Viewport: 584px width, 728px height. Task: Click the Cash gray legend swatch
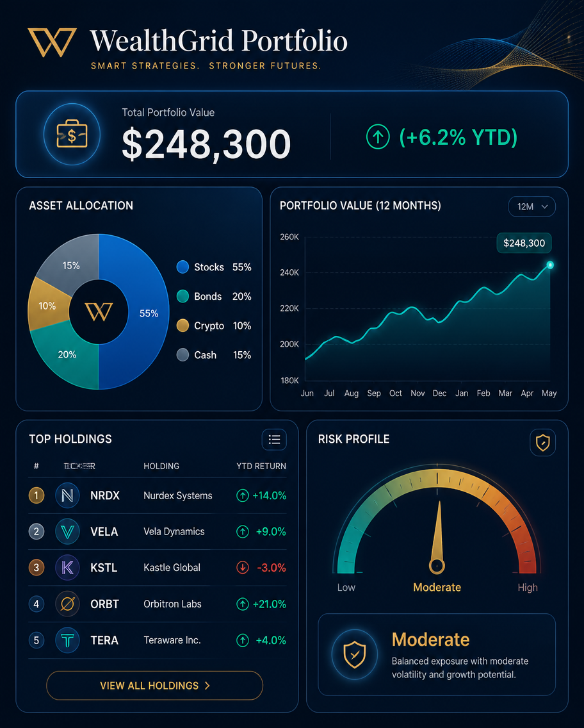[182, 355]
